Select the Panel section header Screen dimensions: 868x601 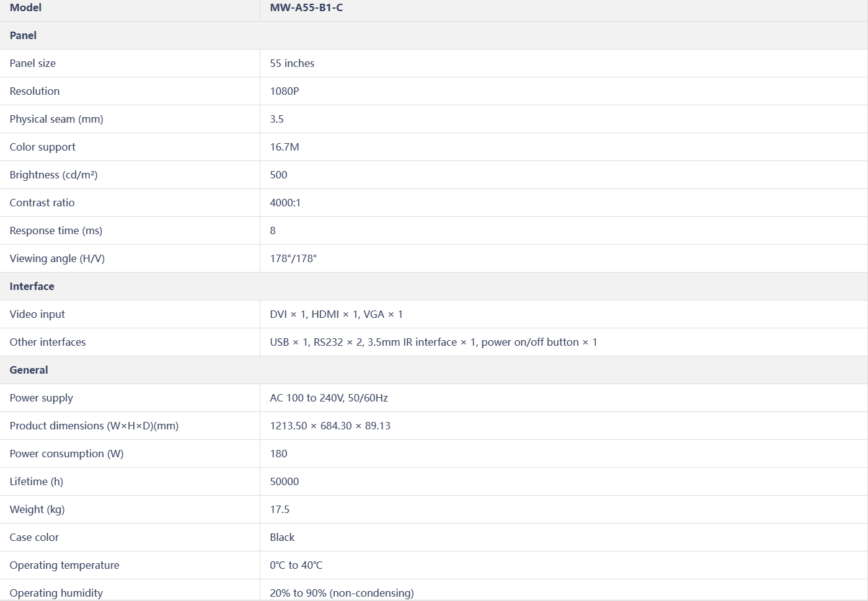click(x=23, y=36)
